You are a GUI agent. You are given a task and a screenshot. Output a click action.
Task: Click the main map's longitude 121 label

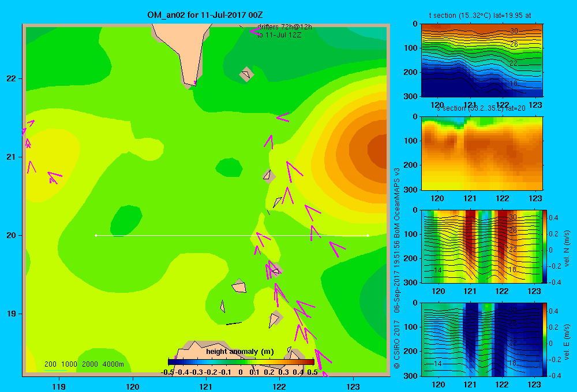[206, 386]
